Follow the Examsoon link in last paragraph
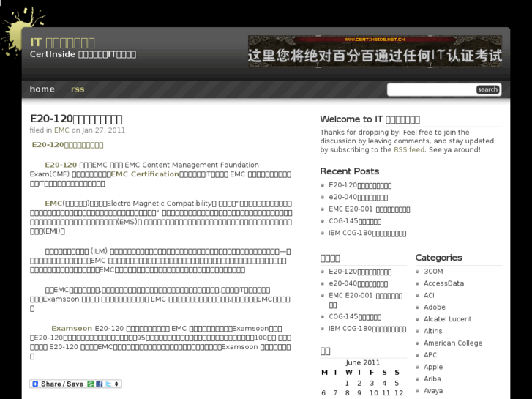Screen dimensions: 532x399 72,329
